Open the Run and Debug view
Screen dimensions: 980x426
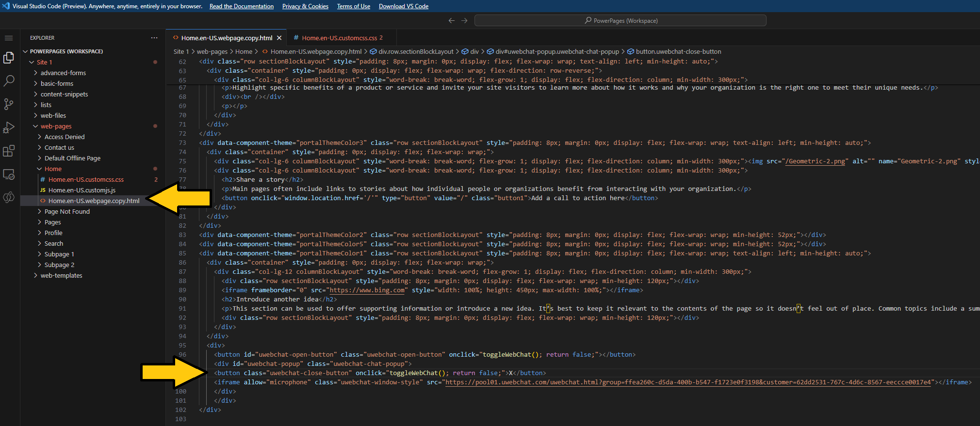click(x=9, y=127)
